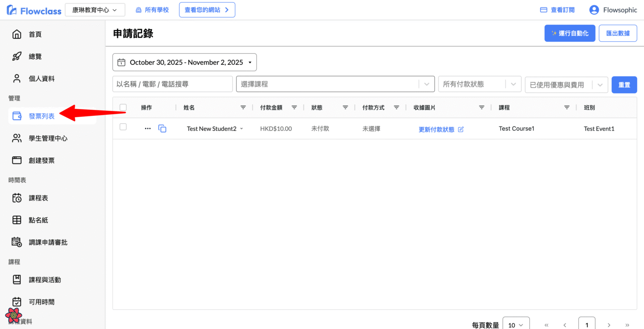Viewport: 644px width, 329px height.
Task: Click the 運行自動化 button
Action: click(x=569, y=33)
